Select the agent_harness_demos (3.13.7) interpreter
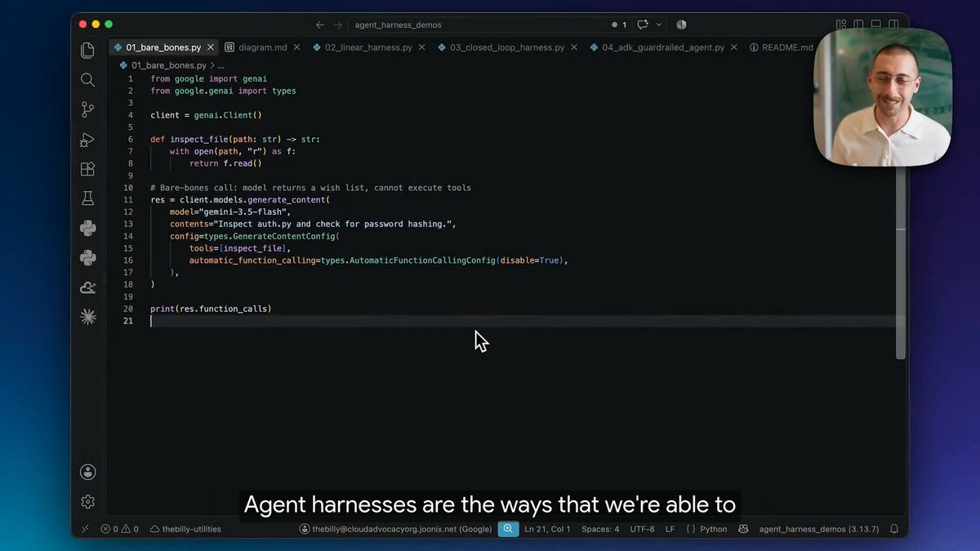980x551 pixels. pos(819,529)
